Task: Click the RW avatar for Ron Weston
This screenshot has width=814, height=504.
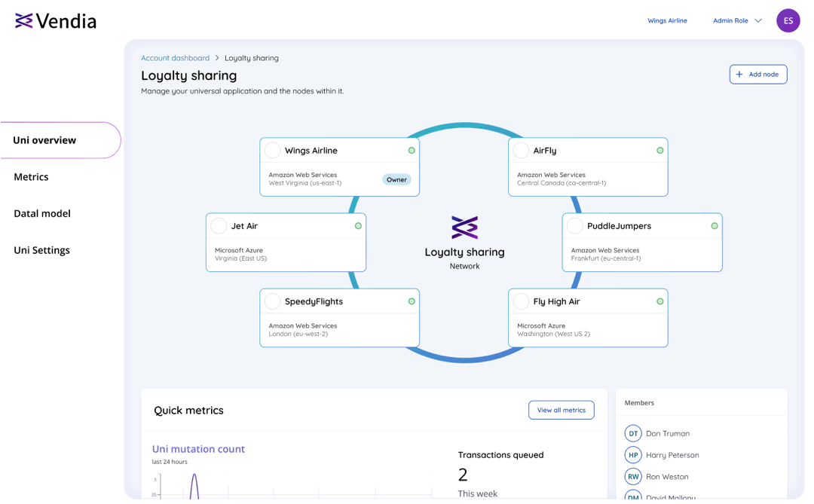Action: (633, 476)
